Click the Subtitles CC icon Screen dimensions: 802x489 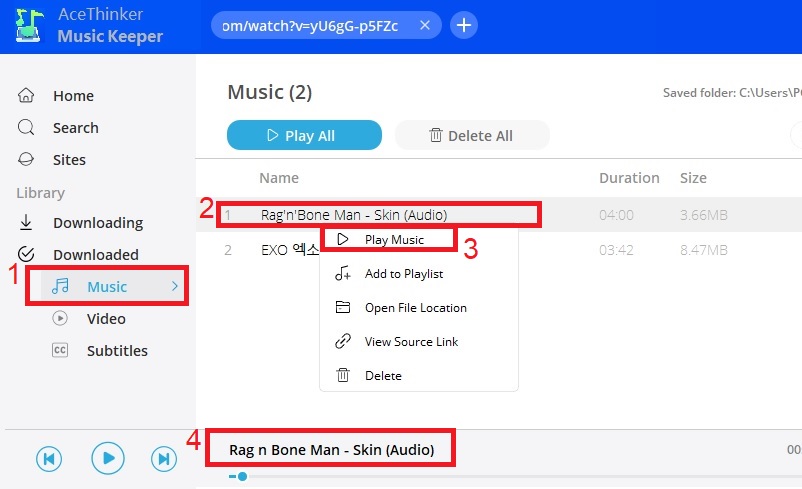[60, 350]
